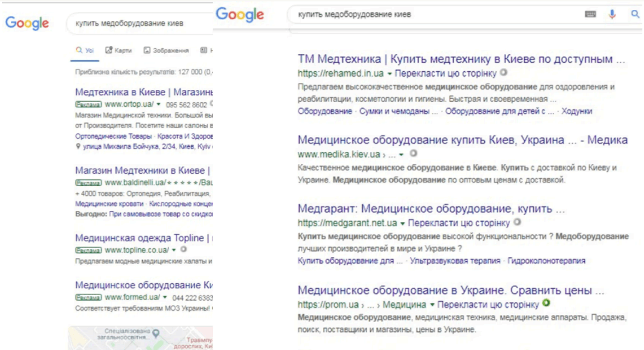Open result Медицинское оборудование в Украине. Сравнить цены
This screenshot has width=644, height=350.
pos(451,290)
